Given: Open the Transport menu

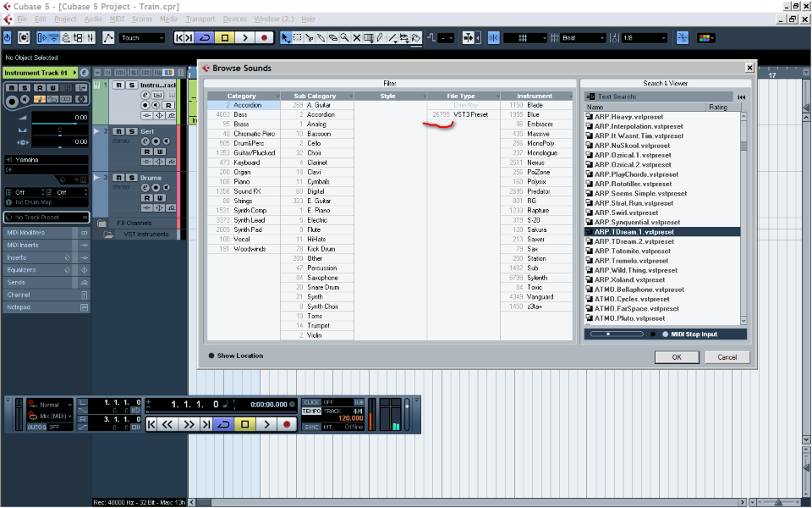Looking at the screenshot, I should pos(200,19).
